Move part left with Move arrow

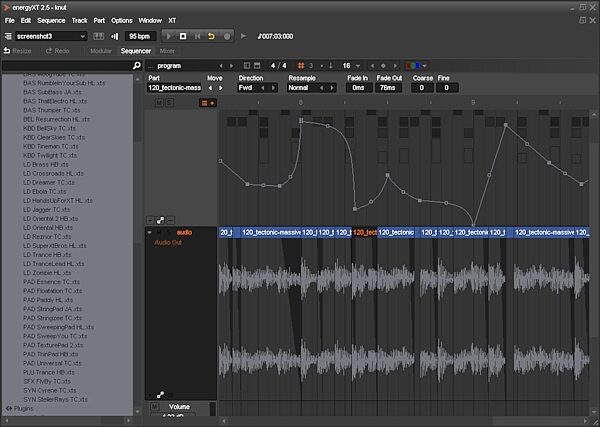[x=210, y=88]
